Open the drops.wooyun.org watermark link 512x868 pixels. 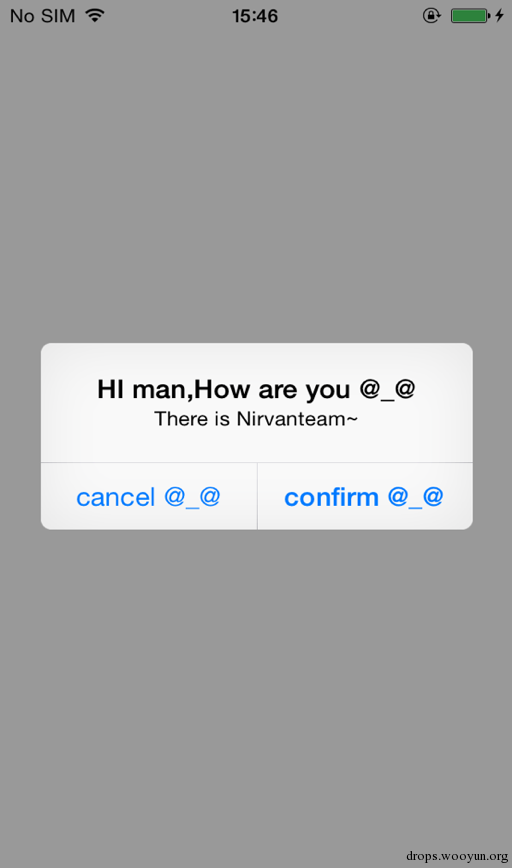pos(457,856)
